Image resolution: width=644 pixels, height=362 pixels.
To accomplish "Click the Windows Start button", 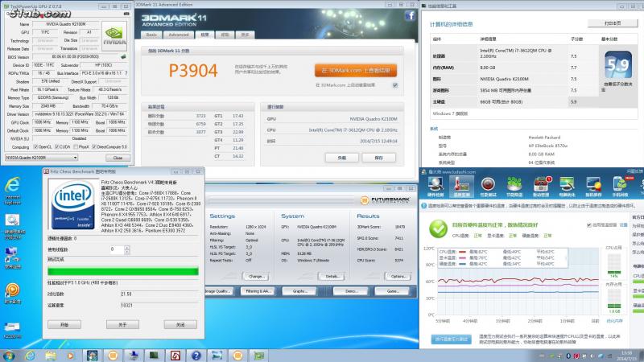I will click(8, 356).
